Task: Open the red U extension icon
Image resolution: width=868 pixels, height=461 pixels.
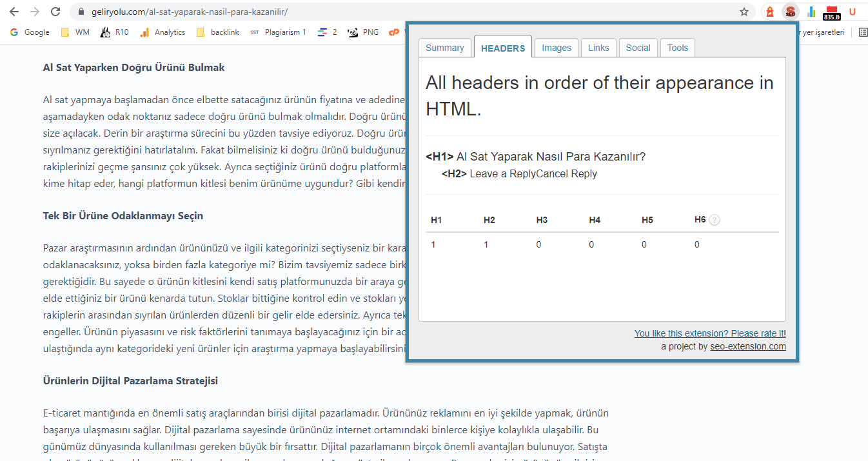Action: (853, 12)
